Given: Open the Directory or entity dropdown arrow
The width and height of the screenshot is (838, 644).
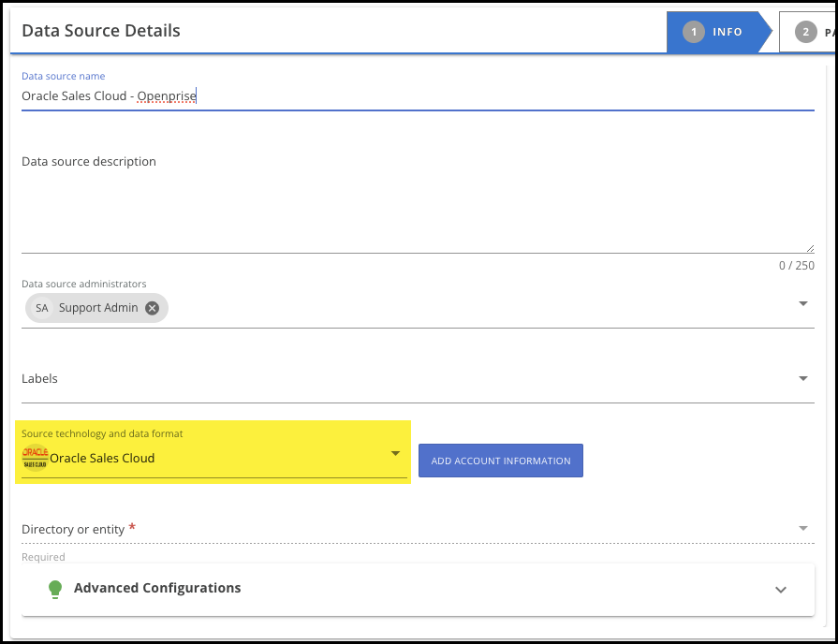Looking at the screenshot, I should click(x=802, y=529).
